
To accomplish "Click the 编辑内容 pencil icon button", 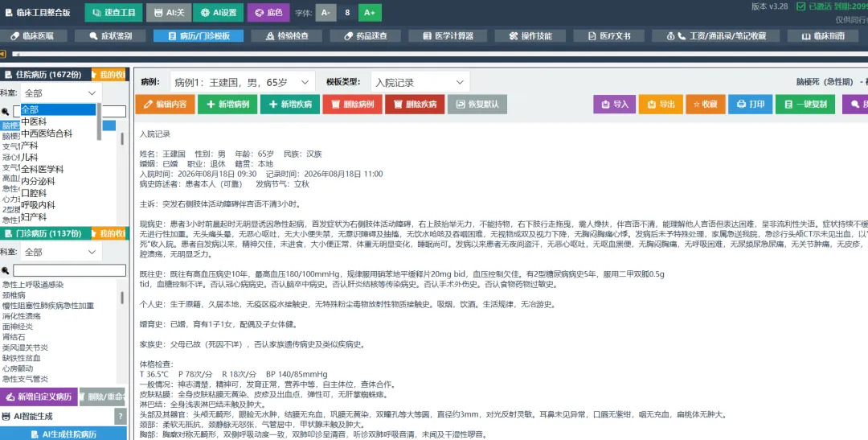I will (x=165, y=105).
